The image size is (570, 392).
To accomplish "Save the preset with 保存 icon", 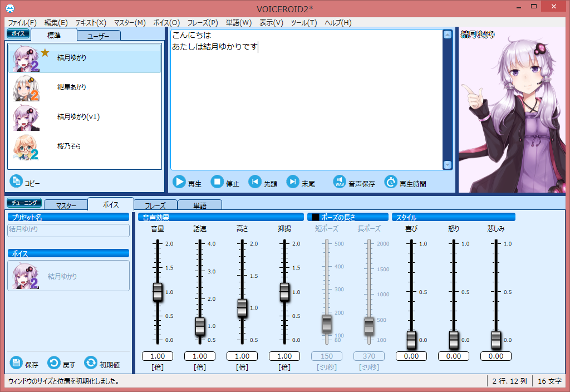I will click(x=16, y=362).
